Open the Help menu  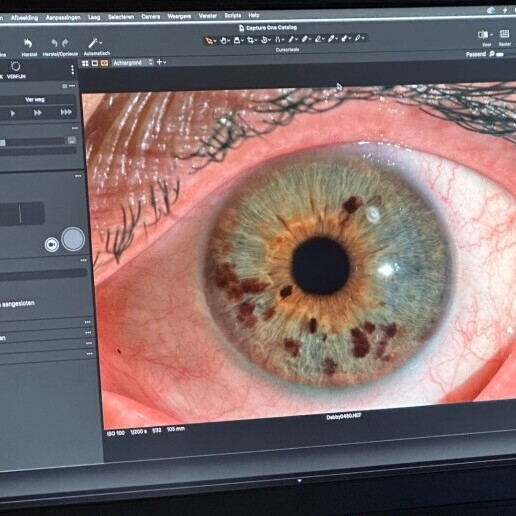tap(254, 15)
